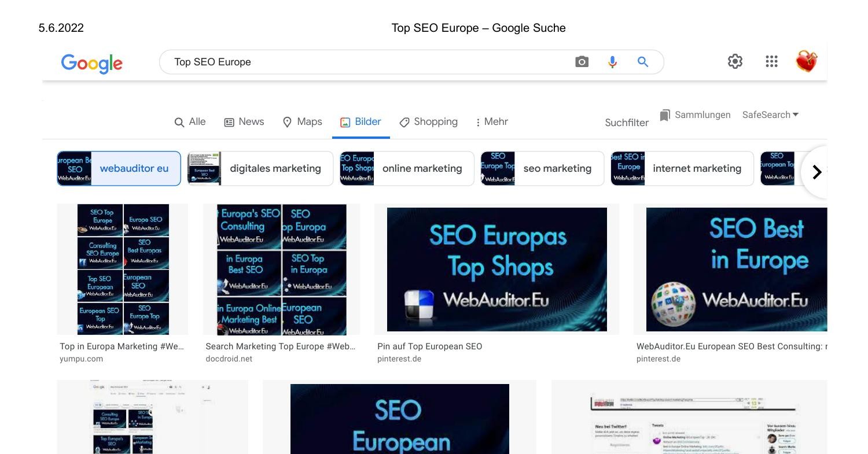Select the 'webauditor eu' suggestion chip
868x454 pixels.
(134, 168)
